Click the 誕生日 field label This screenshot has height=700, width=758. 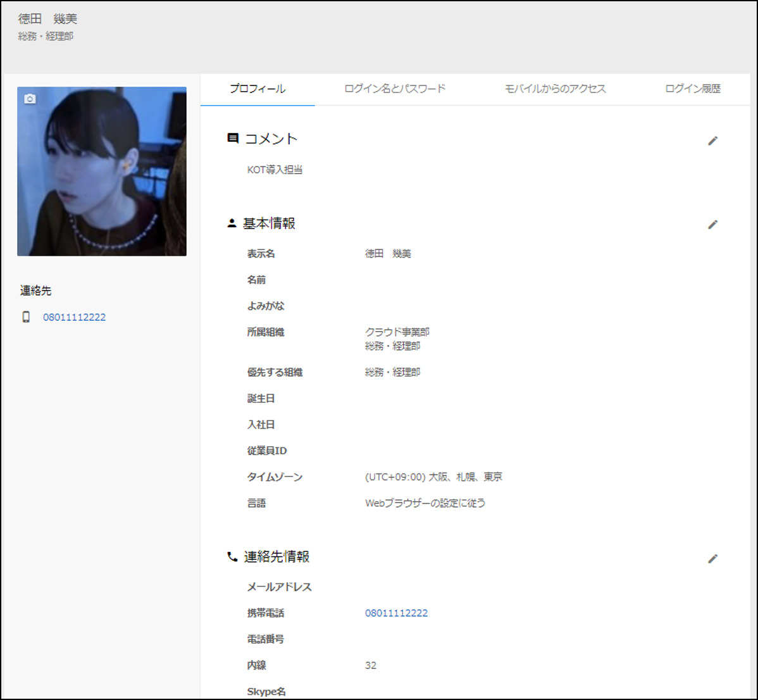(261, 398)
